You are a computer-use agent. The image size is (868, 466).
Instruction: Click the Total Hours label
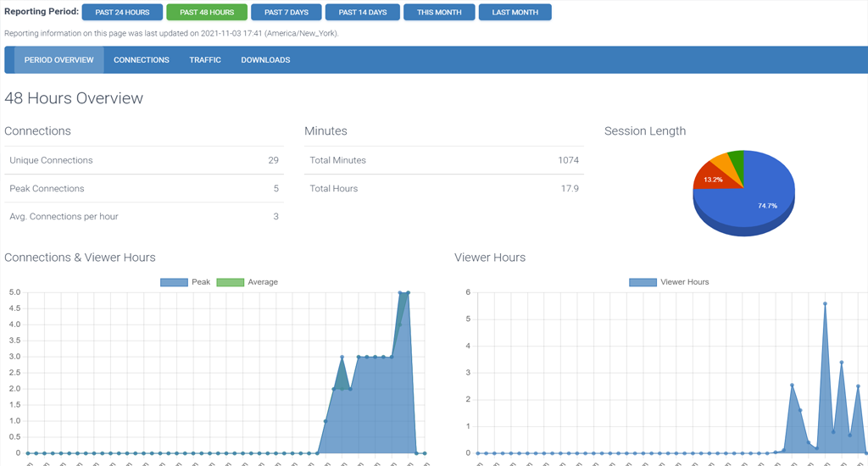coord(334,189)
